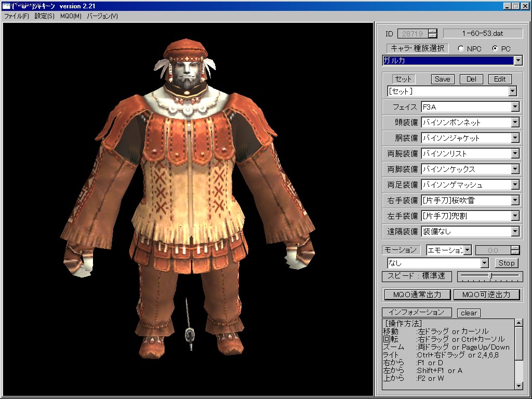
Task: Click the 左から :Shift+F1 or A line
Action: click(423, 370)
